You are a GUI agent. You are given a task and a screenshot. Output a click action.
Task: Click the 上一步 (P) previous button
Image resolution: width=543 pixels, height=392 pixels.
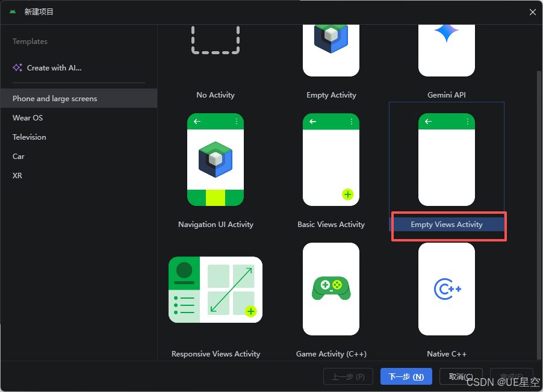[x=348, y=376]
